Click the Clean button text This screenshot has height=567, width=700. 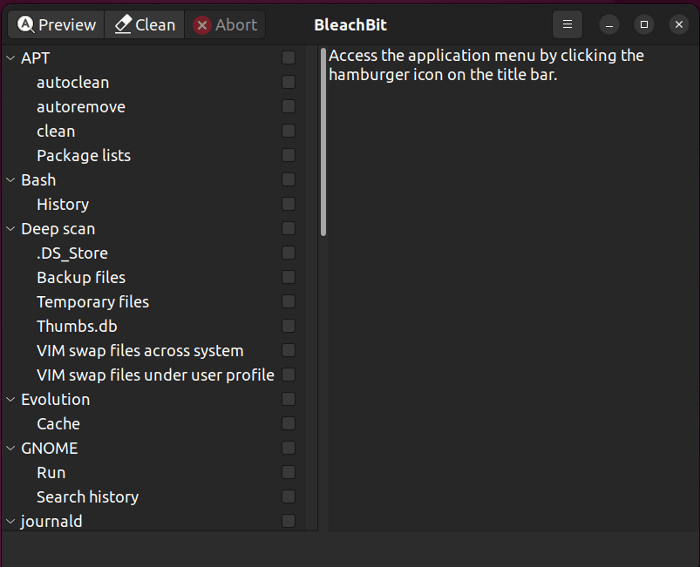point(155,25)
